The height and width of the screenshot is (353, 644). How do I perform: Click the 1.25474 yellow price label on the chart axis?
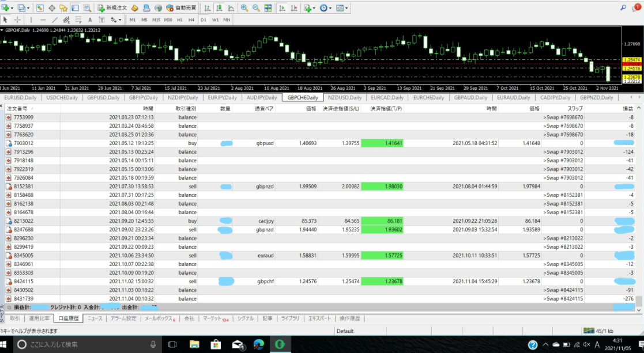pos(631,60)
